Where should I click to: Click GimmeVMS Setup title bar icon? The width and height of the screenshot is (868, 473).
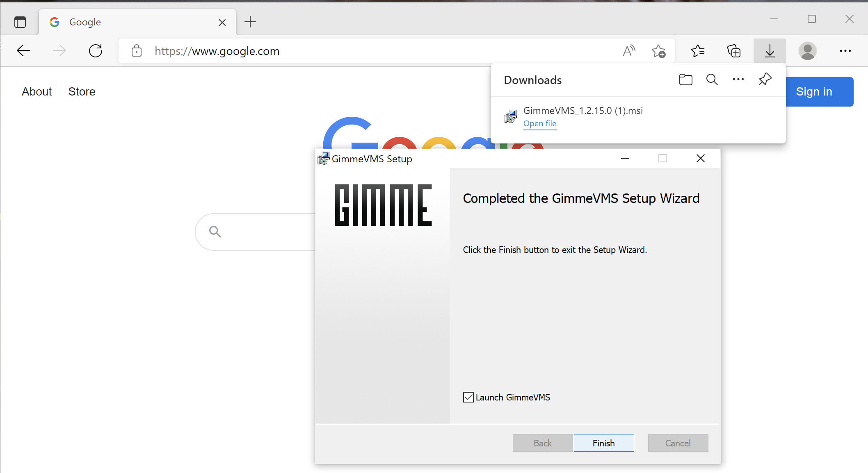pos(323,159)
